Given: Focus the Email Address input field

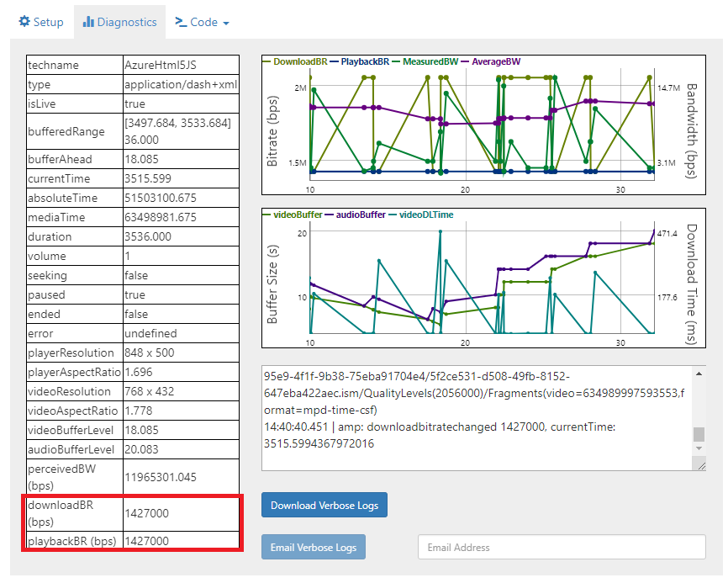Looking at the screenshot, I should pyautogui.click(x=562, y=547).
